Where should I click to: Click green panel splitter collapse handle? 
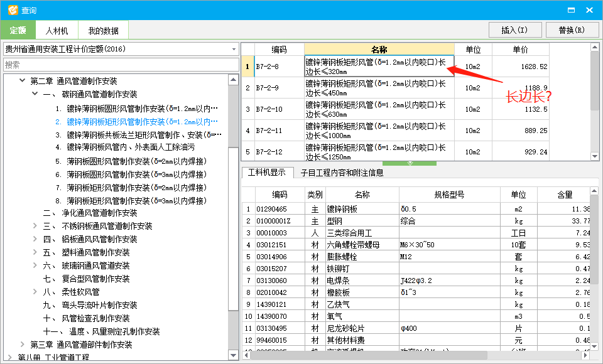click(x=410, y=164)
